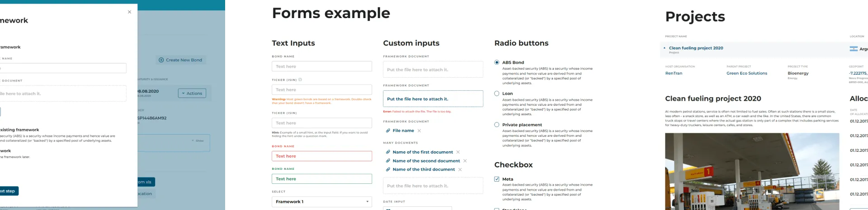Select the ABS Bond radio button
This screenshot has width=868, height=210.
point(497,62)
